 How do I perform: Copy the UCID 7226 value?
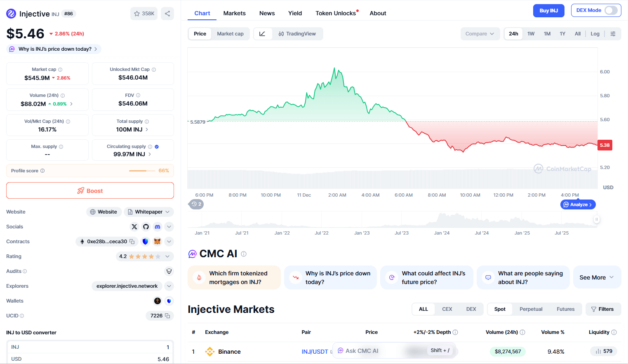pyautogui.click(x=167, y=316)
